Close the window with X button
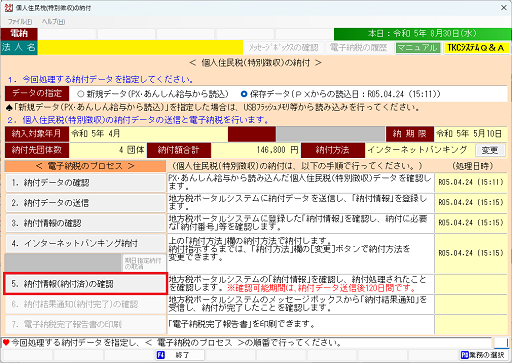 (504, 8)
